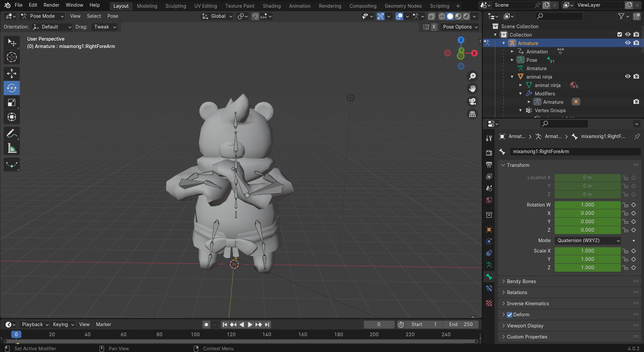The height and width of the screenshot is (352, 644).
Task: Uncheck the Deform checkbox
Action: pos(510,315)
